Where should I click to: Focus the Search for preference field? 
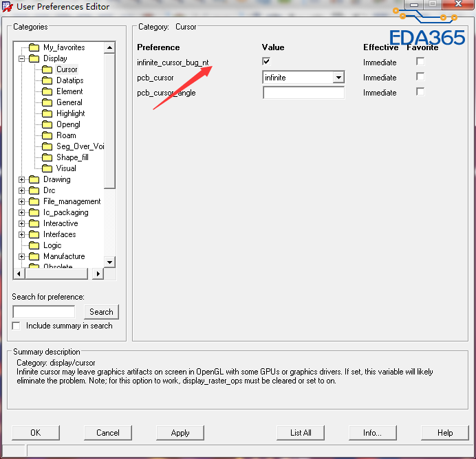(44, 312)
